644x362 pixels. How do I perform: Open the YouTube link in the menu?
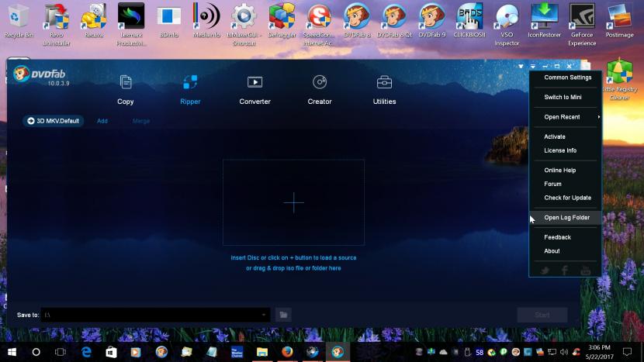tap(586, 271)
